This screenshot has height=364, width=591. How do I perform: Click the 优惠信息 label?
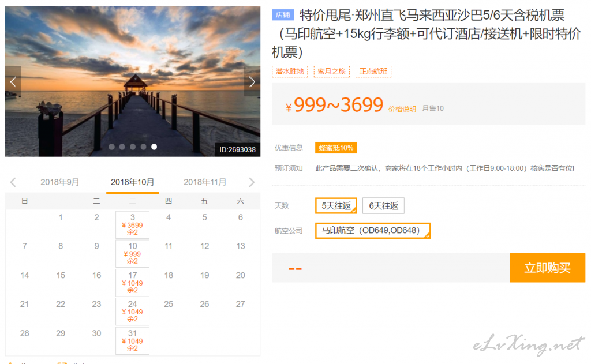[x=289, y=148]
